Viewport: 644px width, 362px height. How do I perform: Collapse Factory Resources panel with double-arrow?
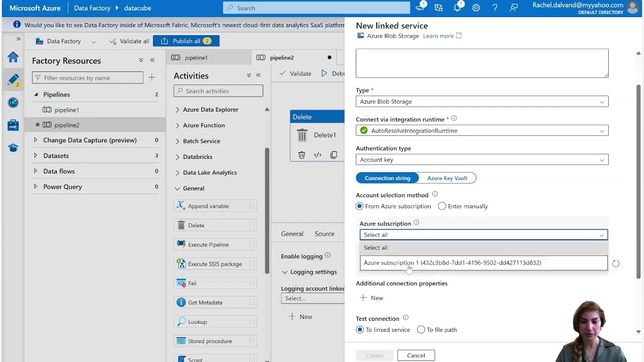click(152, 60)
